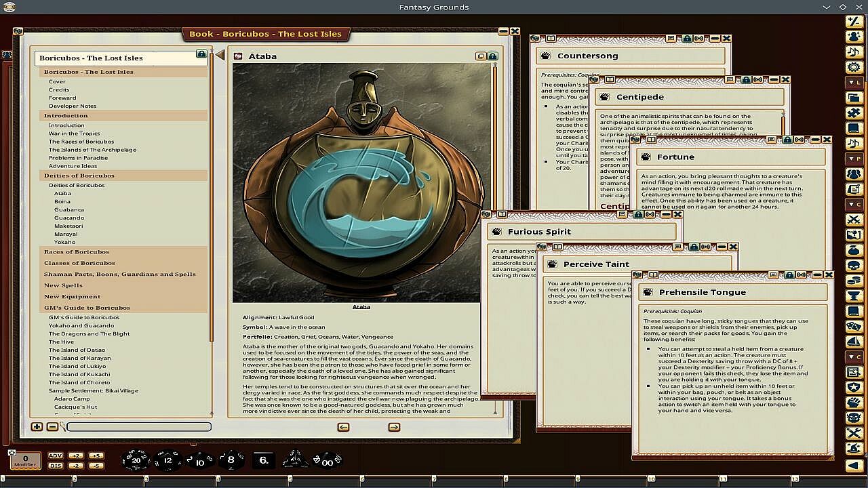
Task: Collapse Deities of Boricubos section header
Action: [x=123, y=176]
